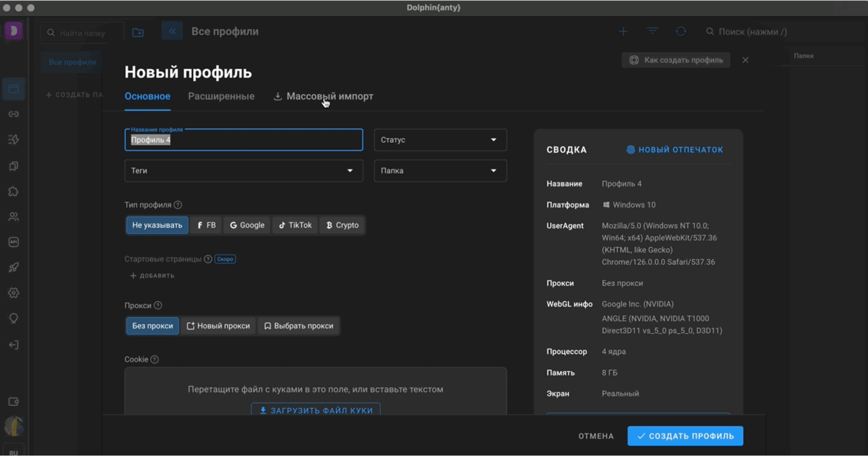Select TikTok profile type

(295, 225)
